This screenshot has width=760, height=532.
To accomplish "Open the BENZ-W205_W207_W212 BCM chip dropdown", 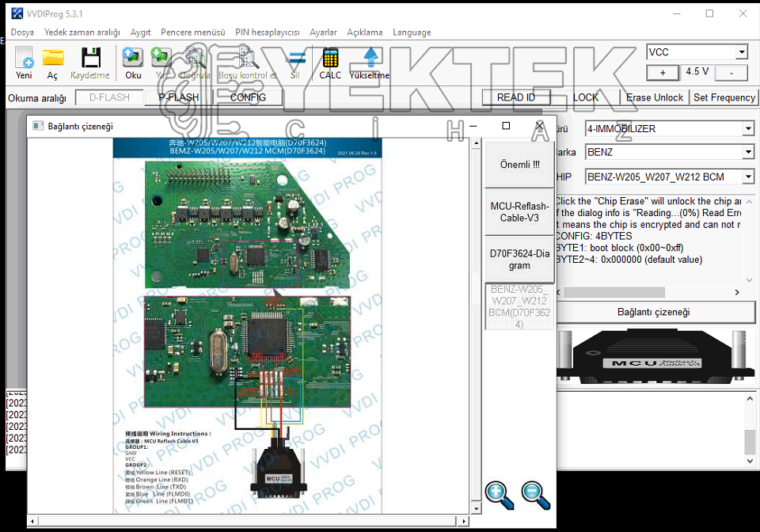I will 748,177.
